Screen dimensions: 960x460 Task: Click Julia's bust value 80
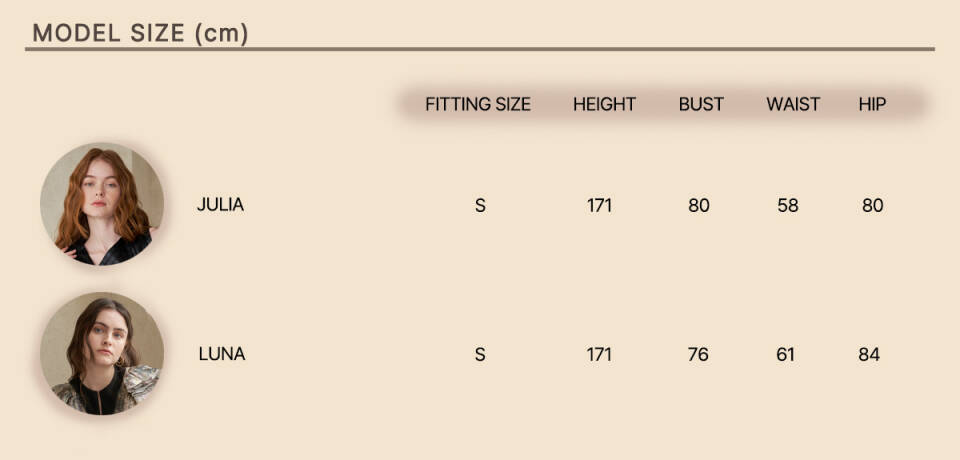(x=699, y=206)
